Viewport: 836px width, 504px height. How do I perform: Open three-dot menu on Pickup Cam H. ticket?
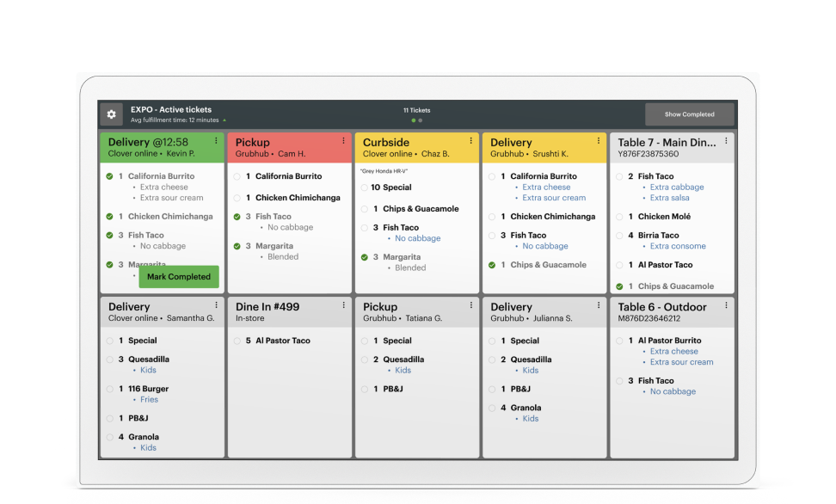tap(343, 141)
